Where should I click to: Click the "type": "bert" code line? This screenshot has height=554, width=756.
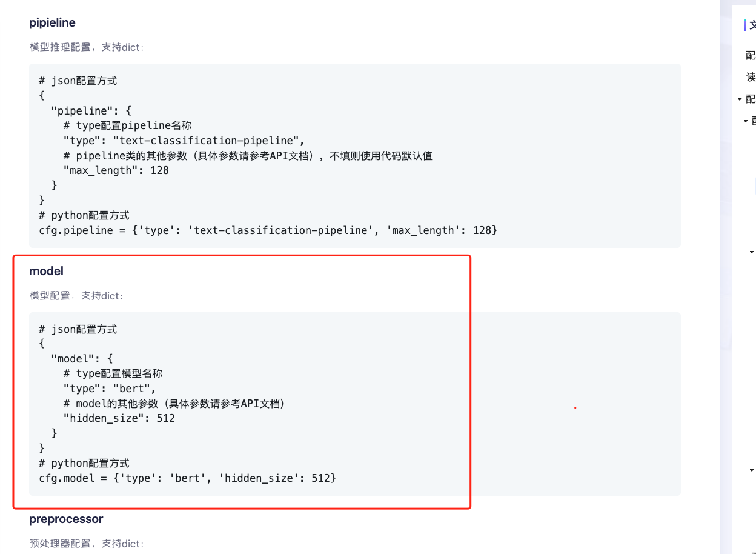pos(110,389)
